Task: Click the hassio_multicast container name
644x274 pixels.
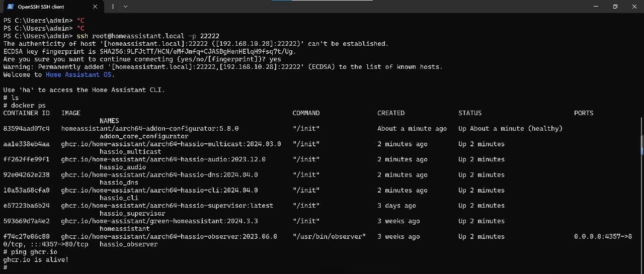Action: pyautogui.click(x=130, y=152)
